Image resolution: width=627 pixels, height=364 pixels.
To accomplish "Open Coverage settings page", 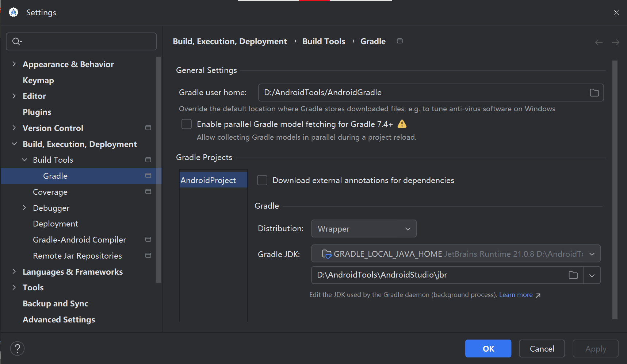I will [x=50, y=192].
